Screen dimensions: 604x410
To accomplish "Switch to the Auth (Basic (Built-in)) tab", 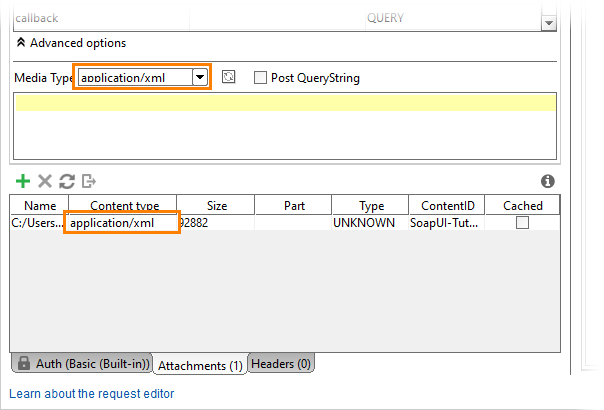I will [82, 363].
